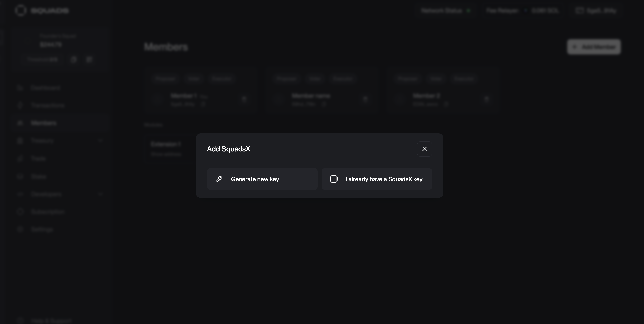
Task: Click the SquadsX logo icon in the dialog
Action: tap(334, 179)
